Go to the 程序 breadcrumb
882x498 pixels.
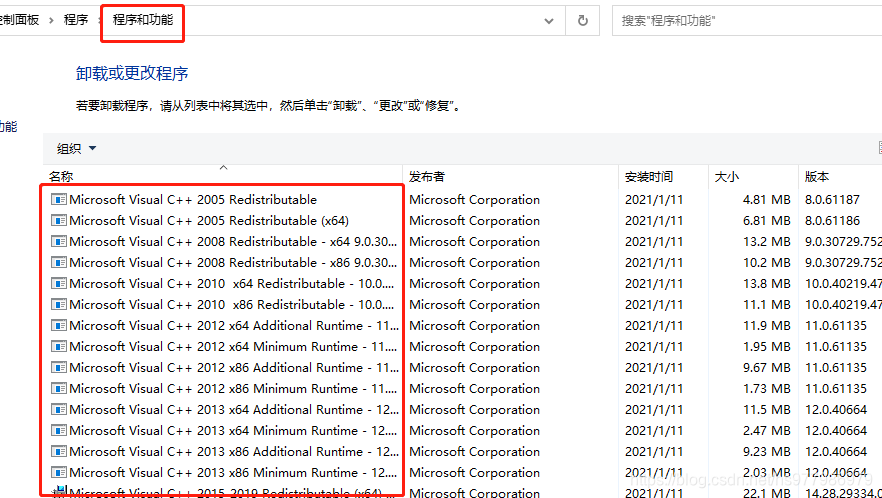pos(76,20)
